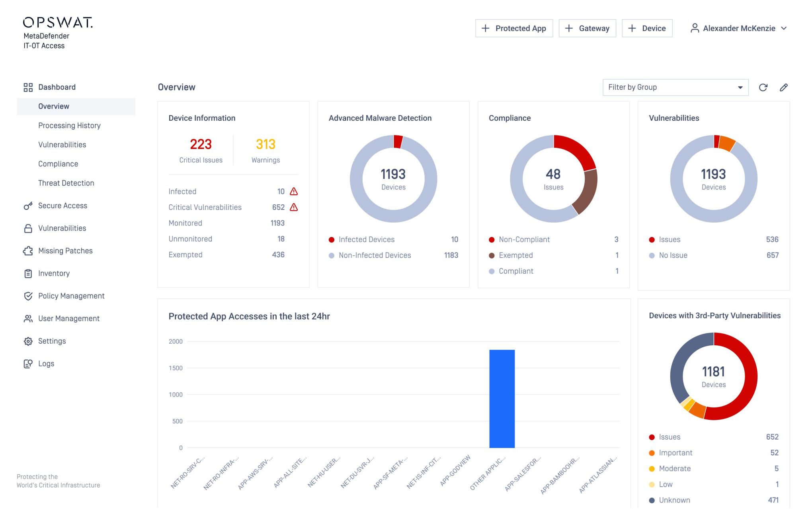Screen dimensions: 812x509
Task: Click the Gateway button
Action: pos(587,28)
